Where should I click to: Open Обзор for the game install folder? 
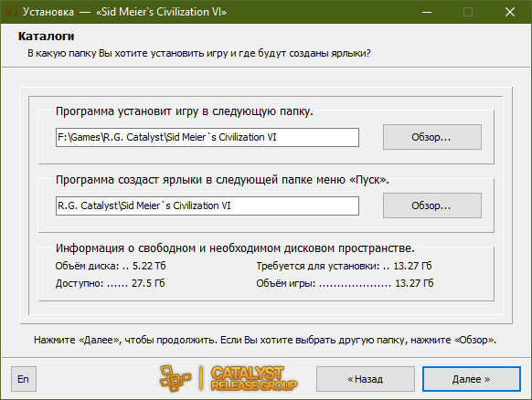tap(432, 137)
